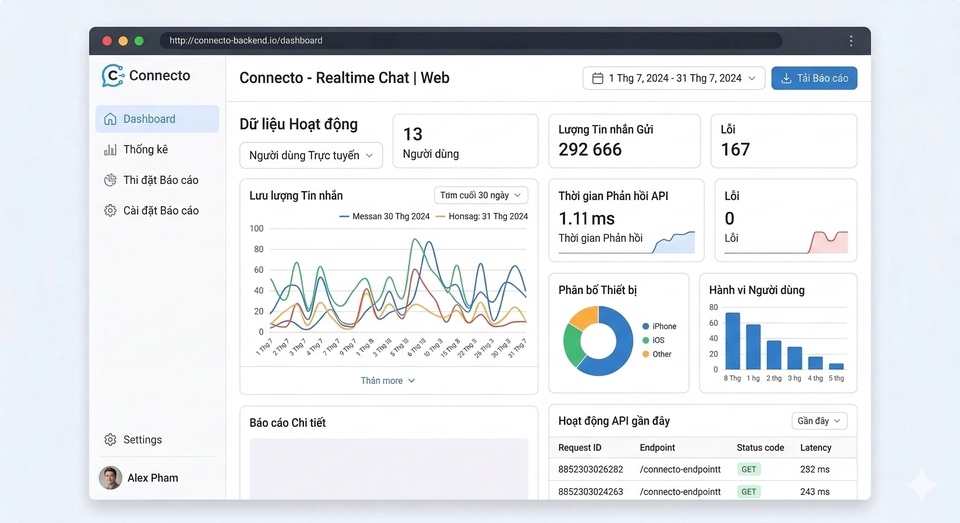Click the Cài đặt Báo cáo gear icon

[x=110, y=211]
